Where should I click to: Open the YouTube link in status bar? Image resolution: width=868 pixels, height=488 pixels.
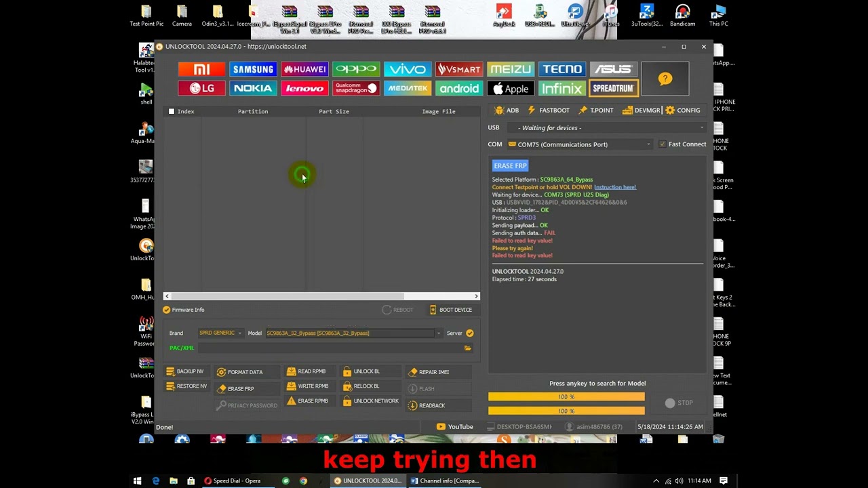tap(454, 426)
